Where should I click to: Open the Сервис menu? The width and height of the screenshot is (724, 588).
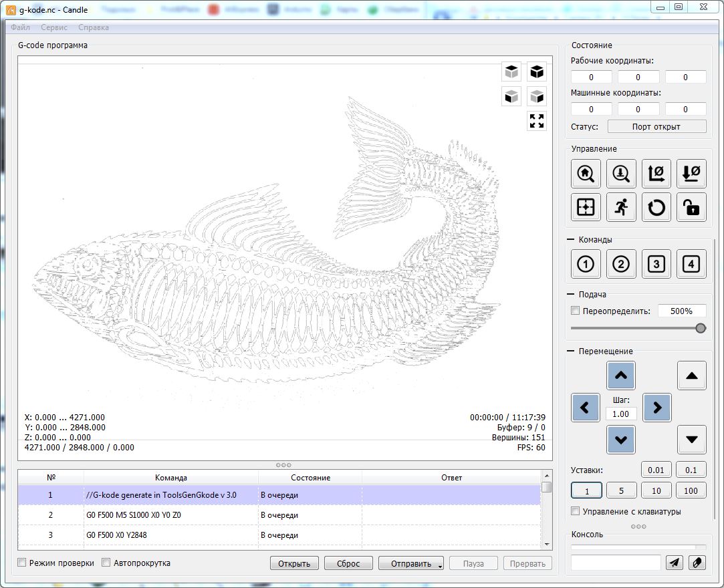pyautogui.click(x=53, y=27)
